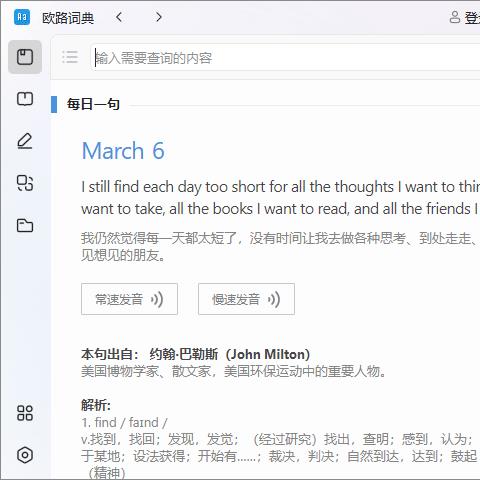Open the pencil notes sidebar icon
480x480 pixels.
[x=25, y=141]
